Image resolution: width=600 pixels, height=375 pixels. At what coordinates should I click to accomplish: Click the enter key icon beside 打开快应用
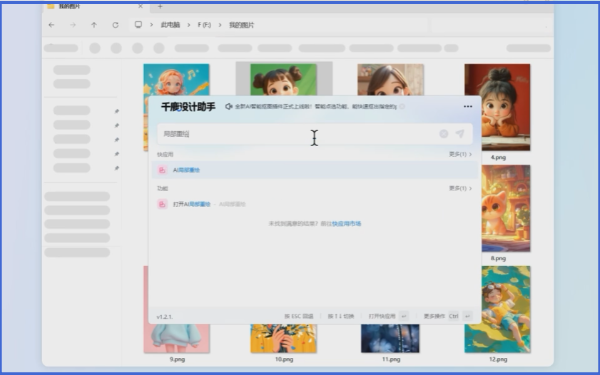click(404, 316)
